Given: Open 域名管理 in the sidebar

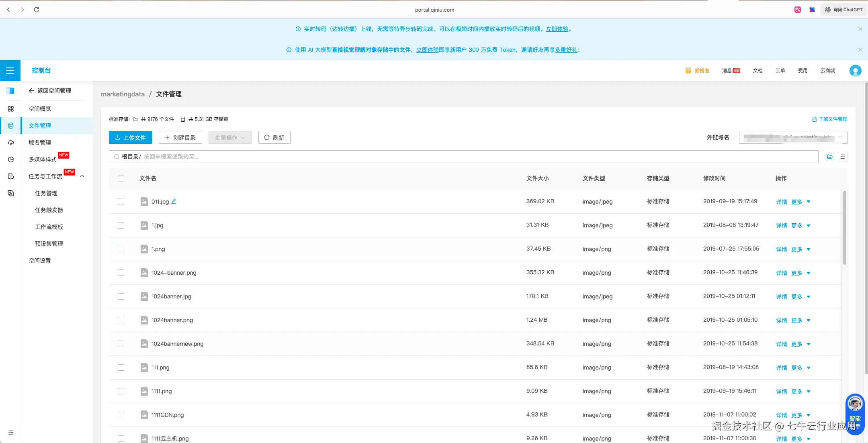Looking at the screenshot, I should [40, 143].
